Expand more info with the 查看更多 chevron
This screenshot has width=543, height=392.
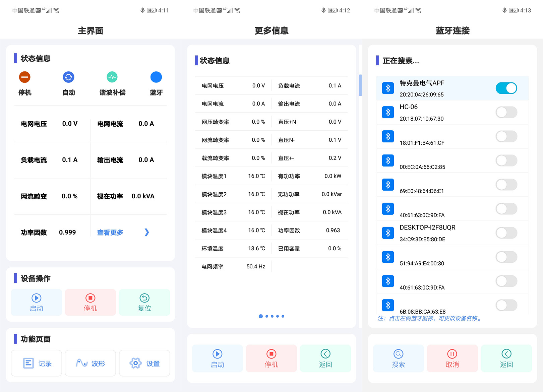pyautogui.click(x=146, y=232)
